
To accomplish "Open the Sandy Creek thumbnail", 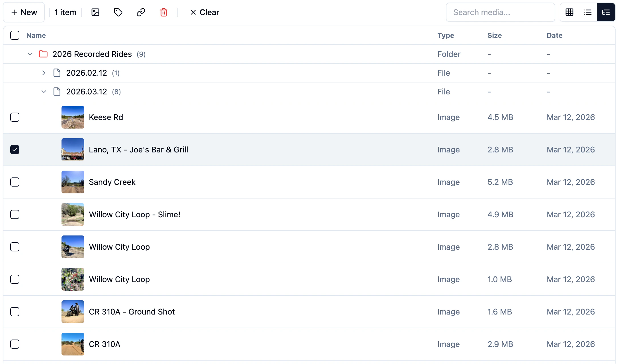I will tap(73, 182).
